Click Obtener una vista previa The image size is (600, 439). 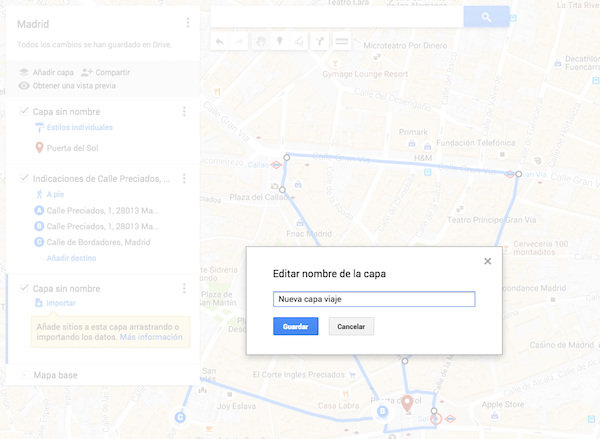click(x=67, y=86)
